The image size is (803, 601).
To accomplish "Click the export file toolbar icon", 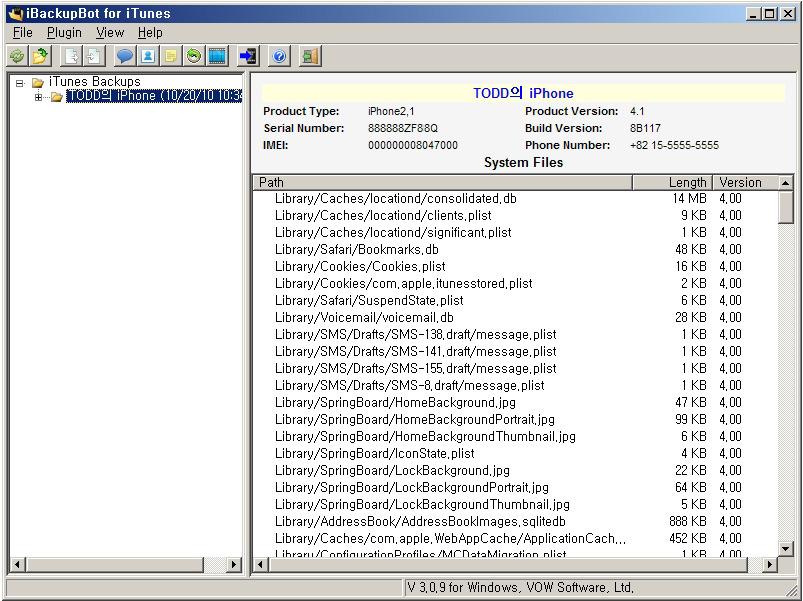I will (72, 56).
